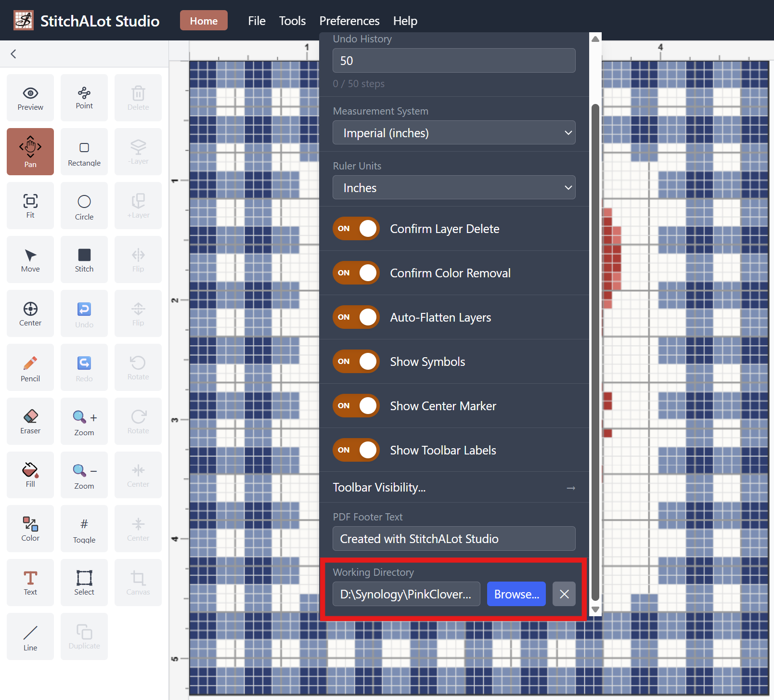
Task: Select the Circle shape tool
Action: click(84, 206)
